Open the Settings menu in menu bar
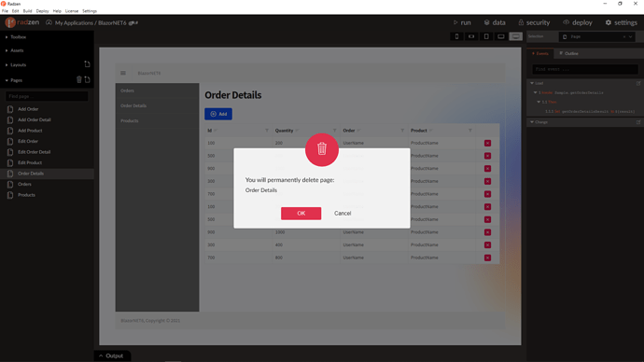The image size is (644, 362). tap(90, 11)
